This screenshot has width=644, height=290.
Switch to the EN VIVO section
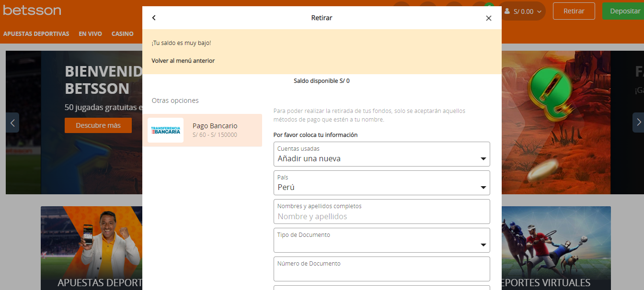[x=90, y=33]
